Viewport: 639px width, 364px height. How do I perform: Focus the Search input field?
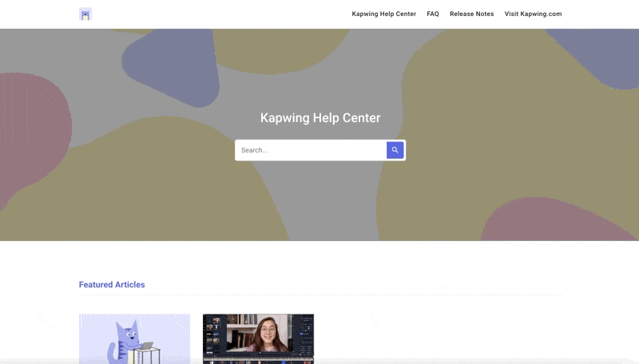(x=311, y=150)
